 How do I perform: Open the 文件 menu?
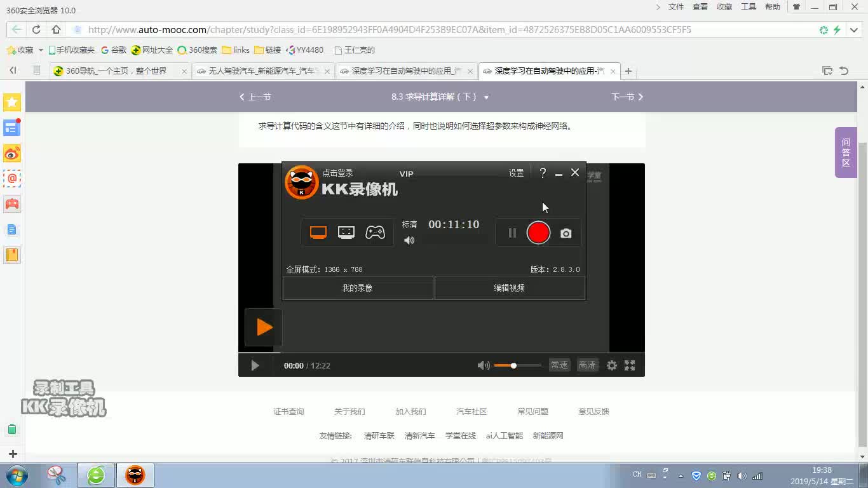click(676, 7)
